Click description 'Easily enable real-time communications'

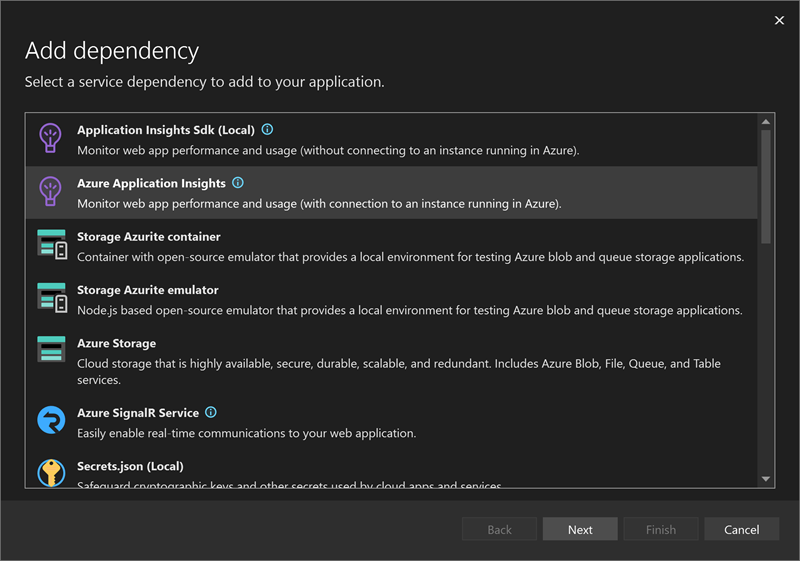(246, 433)
